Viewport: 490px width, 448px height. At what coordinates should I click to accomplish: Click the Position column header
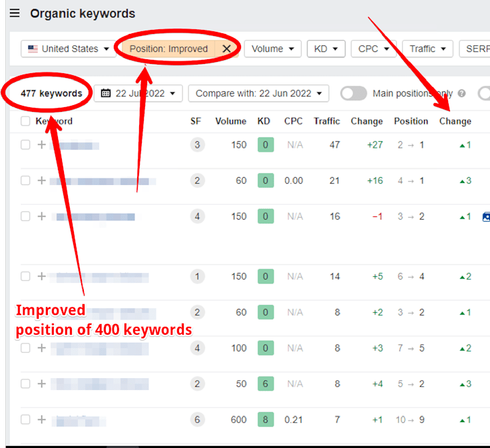coord(411,121)
